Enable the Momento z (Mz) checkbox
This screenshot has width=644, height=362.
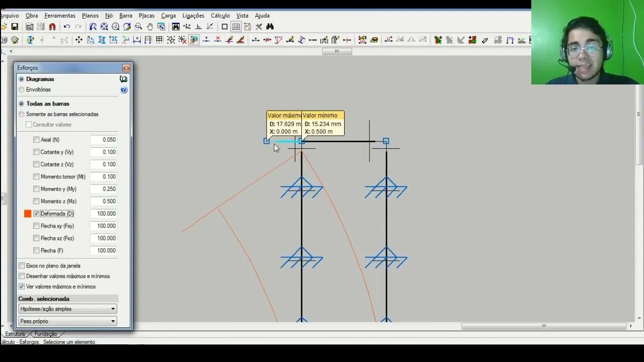[36, 201]
